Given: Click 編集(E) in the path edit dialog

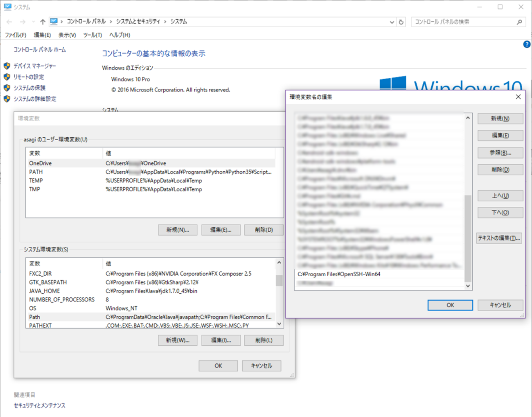Looking at the screenshot, I should click(x=500, y=136).
